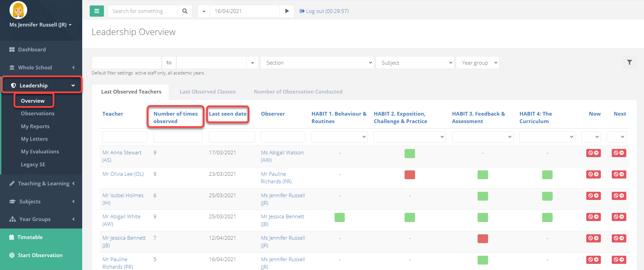Click the Last seen date filter field
Viewport: 644px width, 270px height.
click(x=232, y=137)
